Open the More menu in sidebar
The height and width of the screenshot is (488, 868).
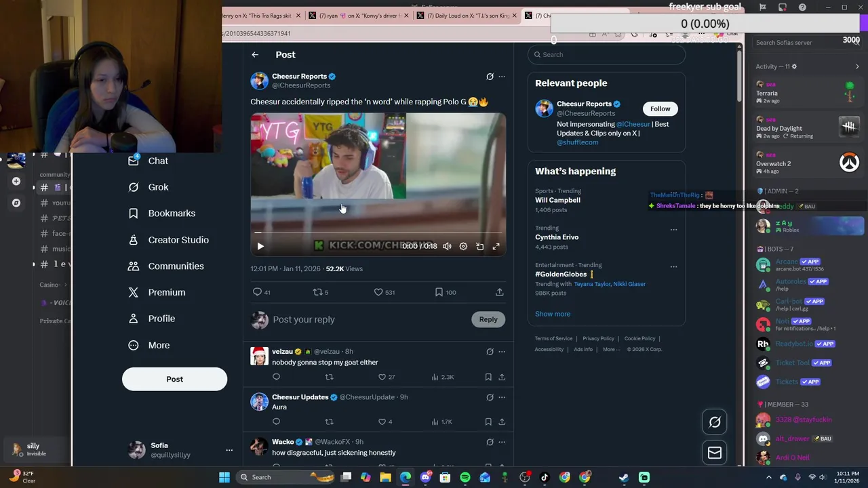click(149, 345)
